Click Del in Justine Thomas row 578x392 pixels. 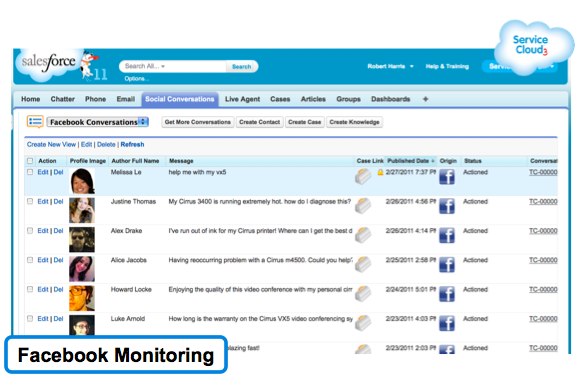pos(58,201)
